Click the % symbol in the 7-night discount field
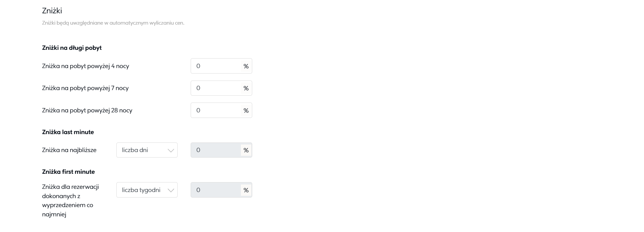 point(246,88)
